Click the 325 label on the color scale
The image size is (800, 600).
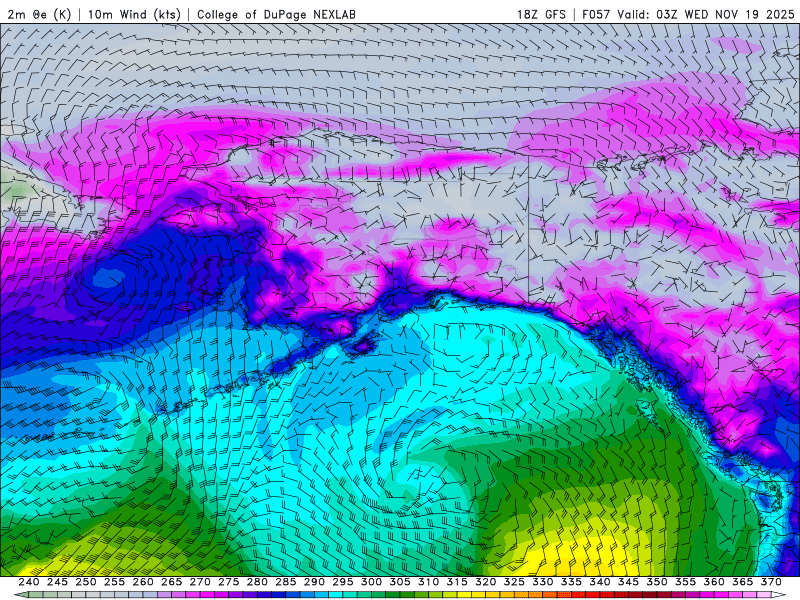pos(514,582)
